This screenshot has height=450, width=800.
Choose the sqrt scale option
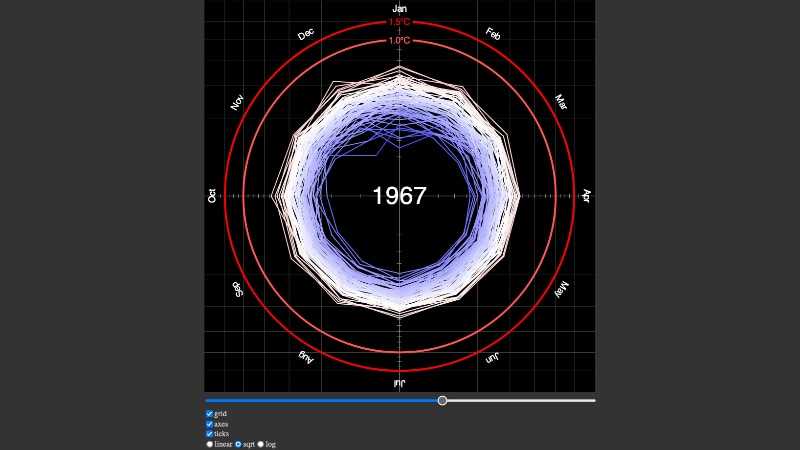(238, 444)
